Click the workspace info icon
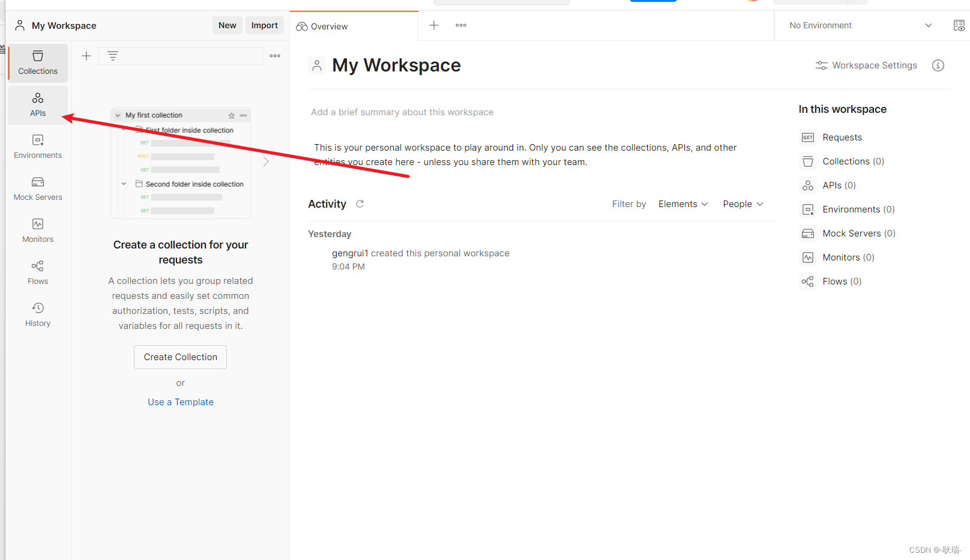Viewport: 970px width, 560px height. tap(938, 65)
